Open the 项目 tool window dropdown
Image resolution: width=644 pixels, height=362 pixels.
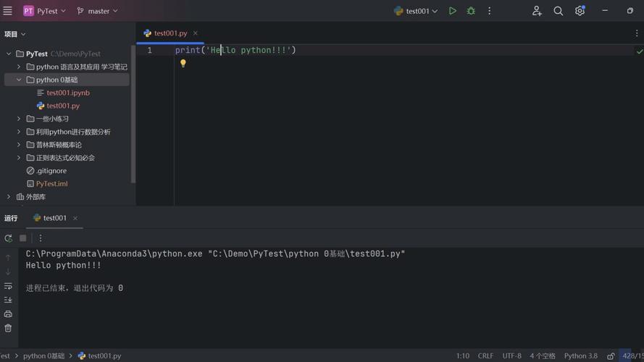tap(14, 34)
